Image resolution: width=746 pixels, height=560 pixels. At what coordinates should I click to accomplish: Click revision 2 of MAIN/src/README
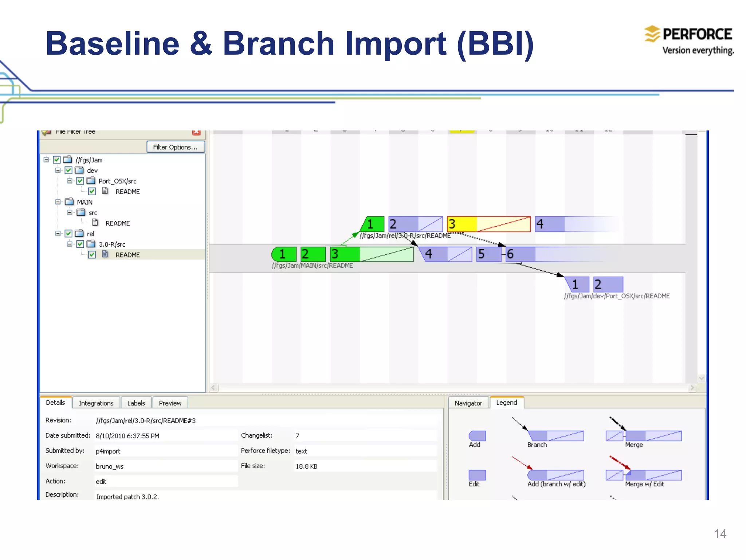[x=313, y=254]
